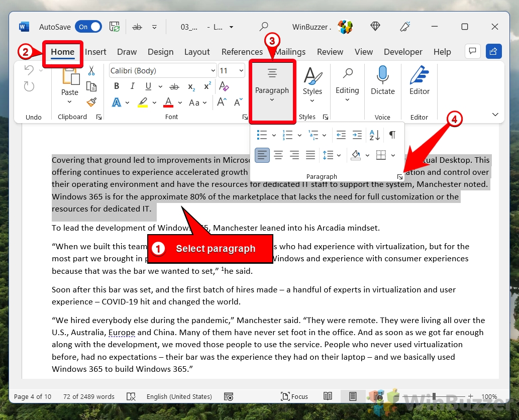Open the Review tab
This screenshot has width=519, height=420.
point(330,52)
